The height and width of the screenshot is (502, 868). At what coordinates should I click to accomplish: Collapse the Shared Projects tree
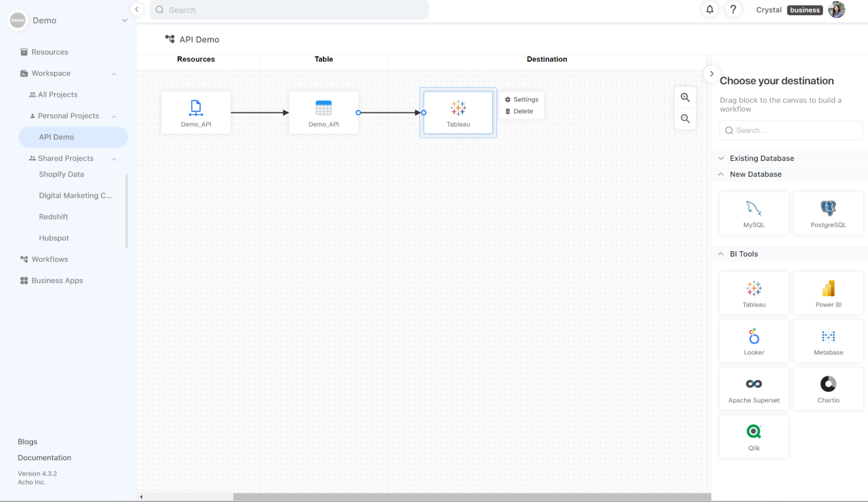click(x=114, y=159)
